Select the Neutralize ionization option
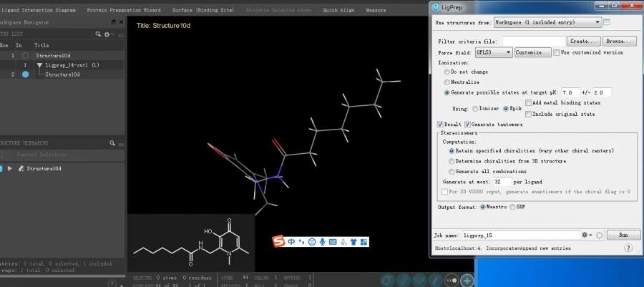 [448, 82]
